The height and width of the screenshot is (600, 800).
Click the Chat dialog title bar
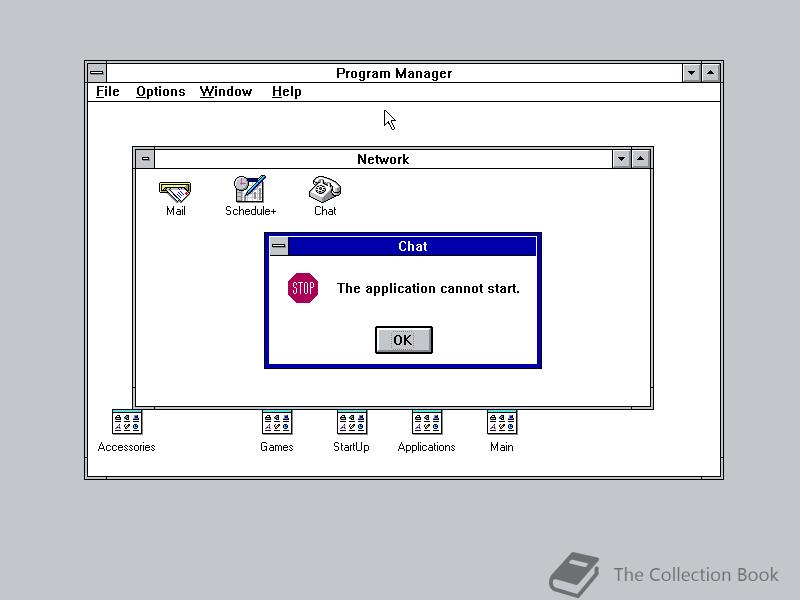click(x=412, y=246)
